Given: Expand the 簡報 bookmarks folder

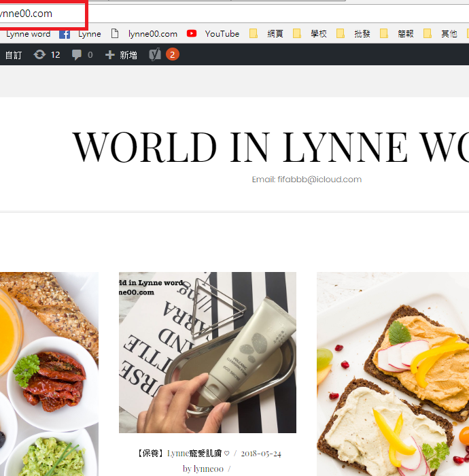Looking at the screenshot, I should point(397,34).
